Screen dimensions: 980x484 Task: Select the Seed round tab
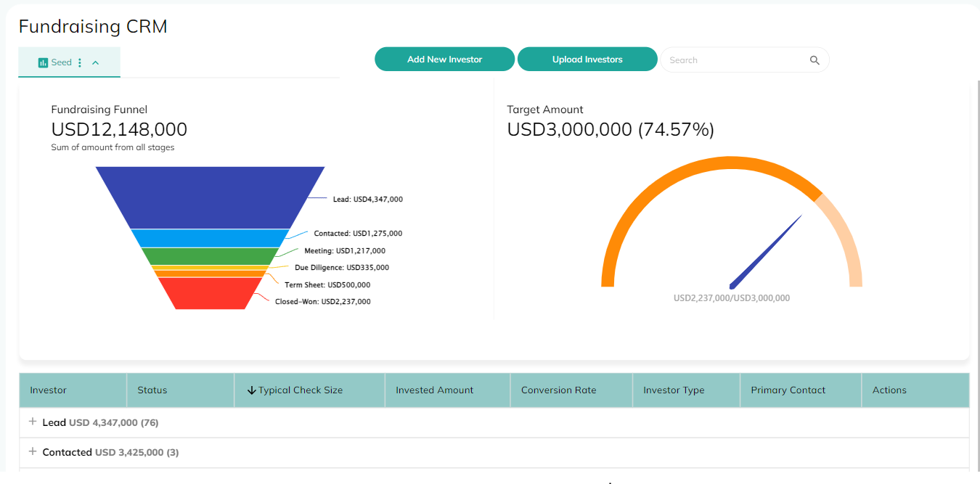click(x=61, y=63)
